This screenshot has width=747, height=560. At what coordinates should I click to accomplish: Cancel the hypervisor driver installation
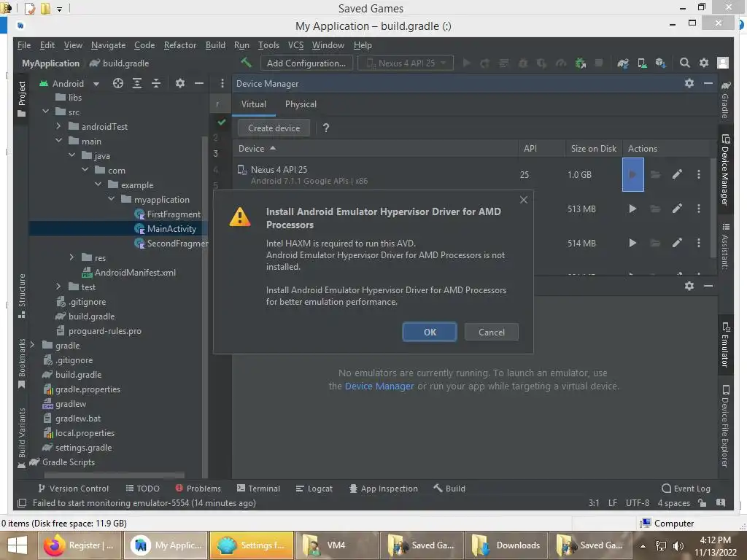[491, 332]
